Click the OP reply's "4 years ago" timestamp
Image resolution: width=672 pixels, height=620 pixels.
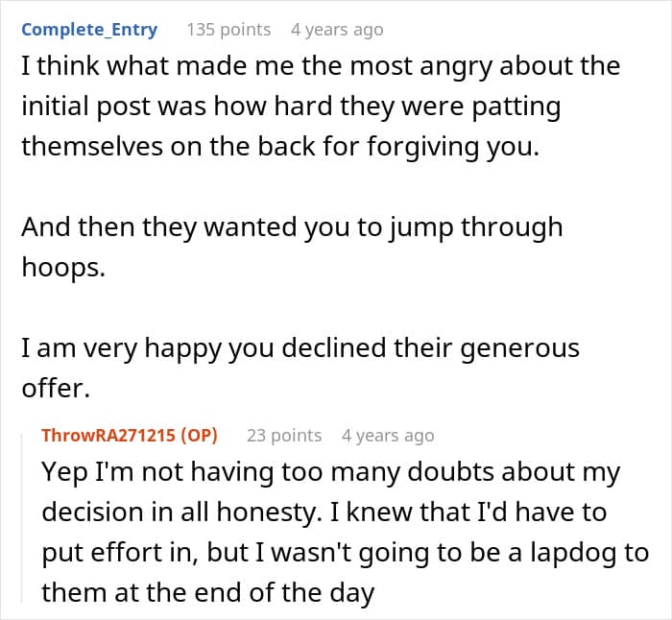click(x=388, y=435)
